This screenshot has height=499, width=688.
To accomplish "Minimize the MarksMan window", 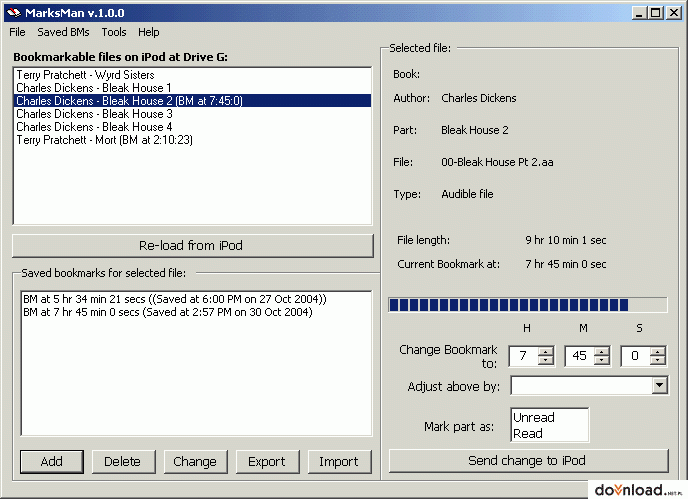I will [x=639, y=13].
